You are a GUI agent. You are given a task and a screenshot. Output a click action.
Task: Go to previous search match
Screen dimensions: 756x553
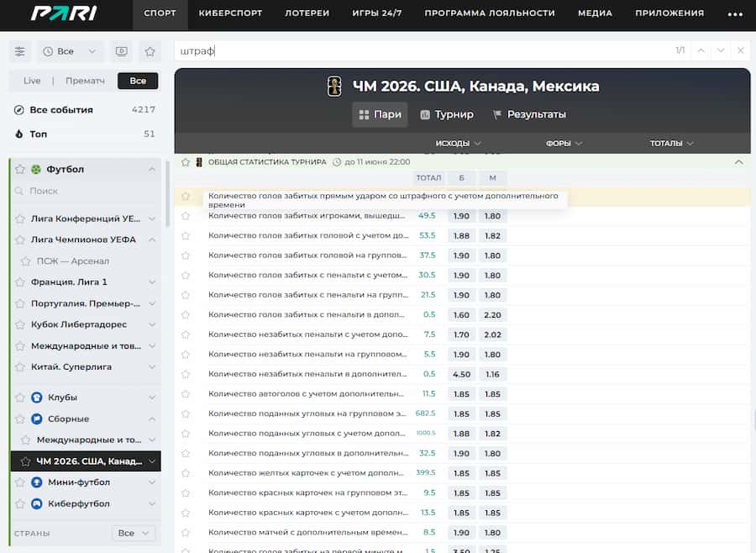[701, 50]
